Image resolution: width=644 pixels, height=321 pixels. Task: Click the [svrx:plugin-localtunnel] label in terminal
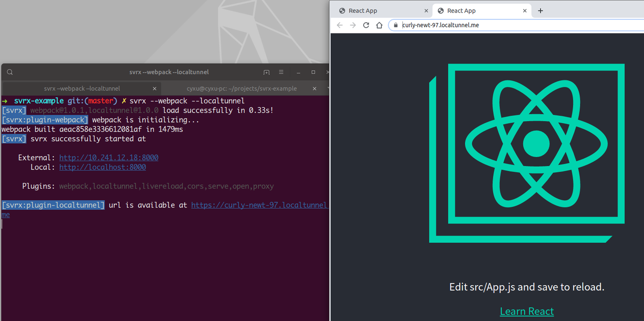coord(53,205)
